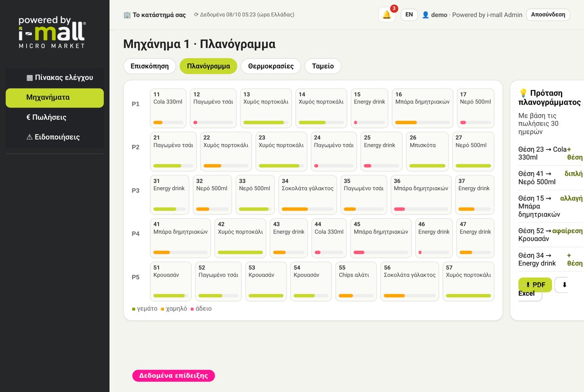
Task: Open slot 42 Χυμός πορτοκάλι card
Action: click(240, 238)
